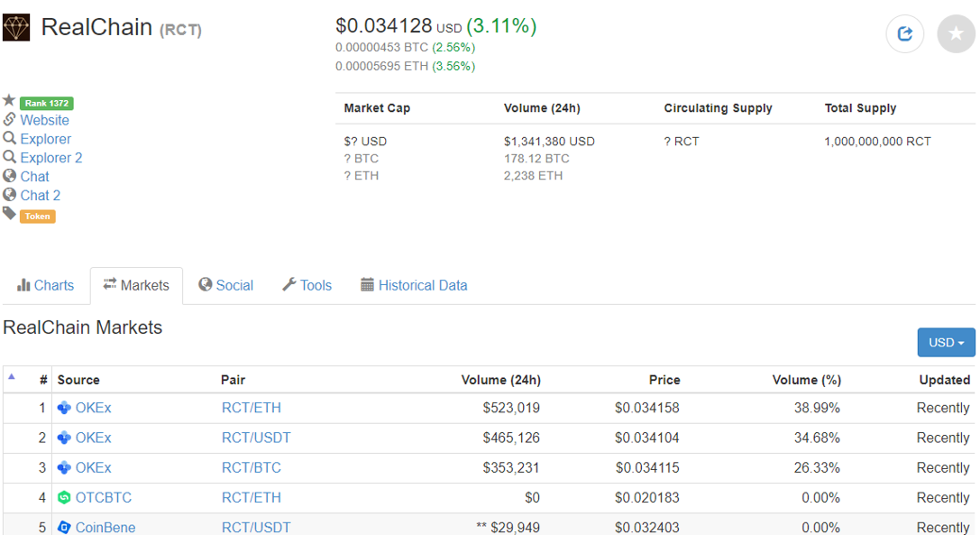Open OKEx exchange link in row 3
The image size is (980, 535).
(x=93, y=468)
